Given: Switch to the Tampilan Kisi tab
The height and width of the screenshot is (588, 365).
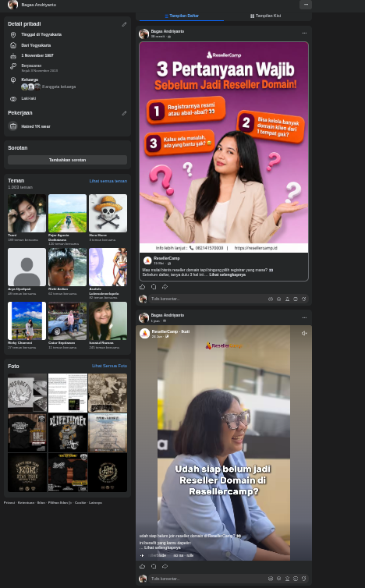Looking at the screenshot, I should [266, 16].
